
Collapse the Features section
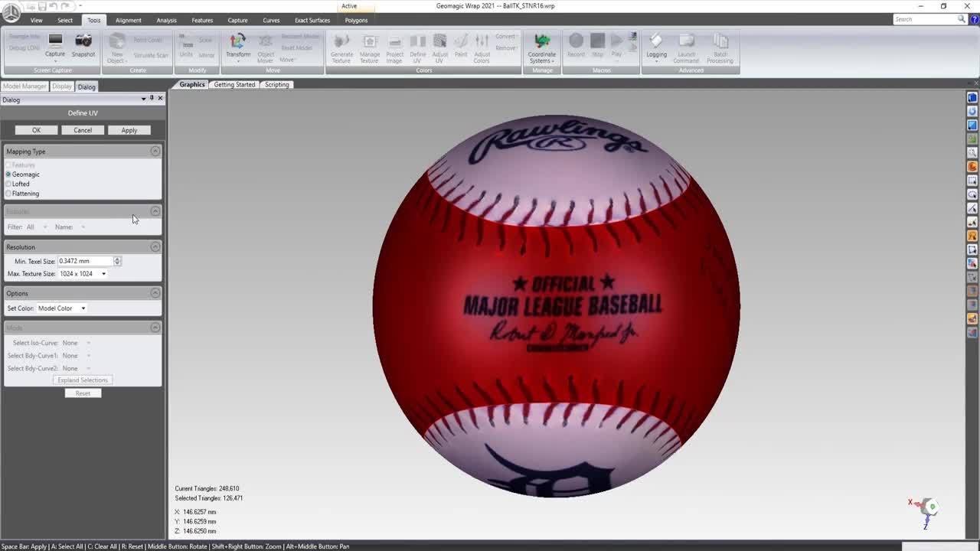(x=155, y=211)
